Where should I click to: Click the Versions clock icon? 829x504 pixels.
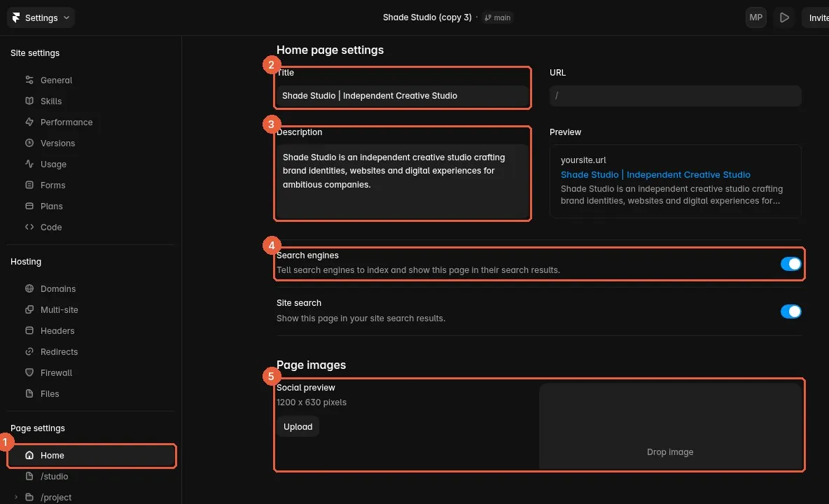point(29,143)
